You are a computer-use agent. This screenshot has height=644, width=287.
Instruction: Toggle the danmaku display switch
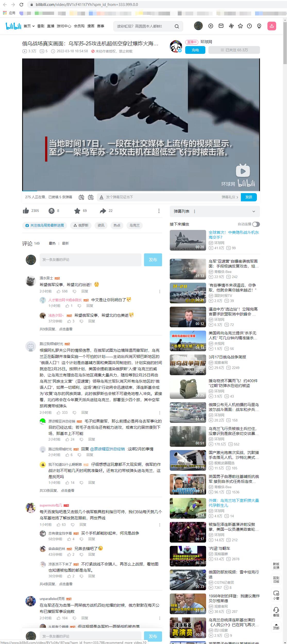click(82, 197)
